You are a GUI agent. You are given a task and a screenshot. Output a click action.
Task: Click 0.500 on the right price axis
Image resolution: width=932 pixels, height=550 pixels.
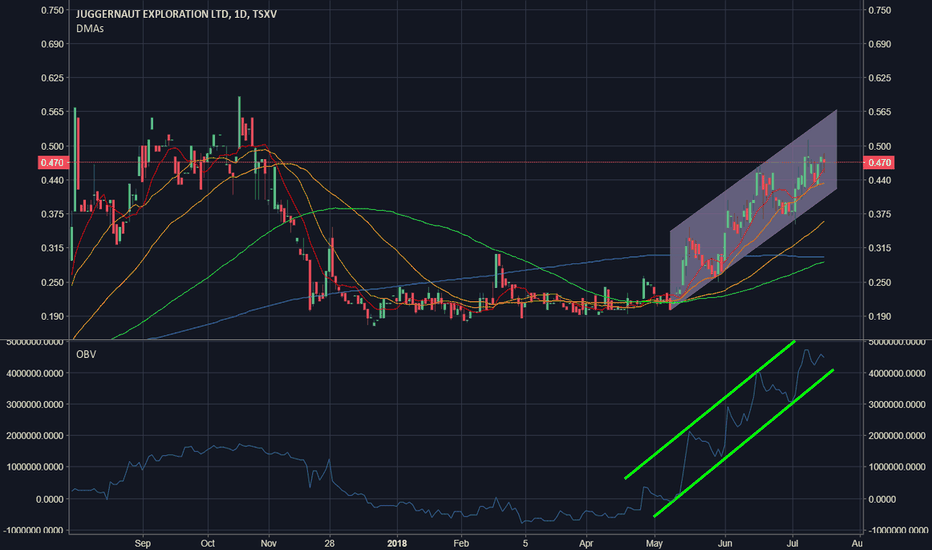tap(880, 146)
